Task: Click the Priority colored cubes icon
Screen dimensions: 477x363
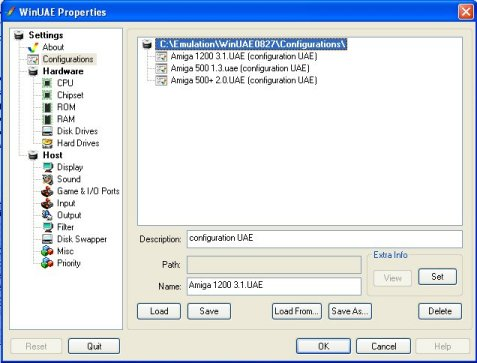Action: [47, 263]
